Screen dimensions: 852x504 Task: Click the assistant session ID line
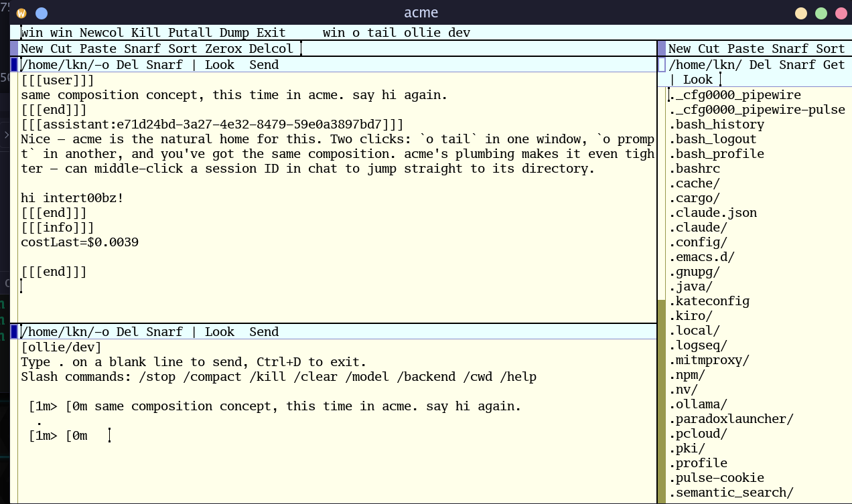212,124
